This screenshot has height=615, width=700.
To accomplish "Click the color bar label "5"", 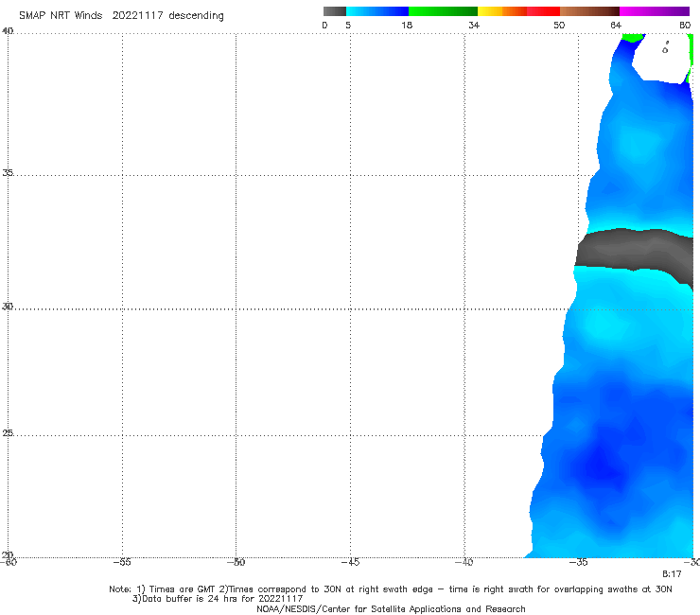I will click(348, 25).
